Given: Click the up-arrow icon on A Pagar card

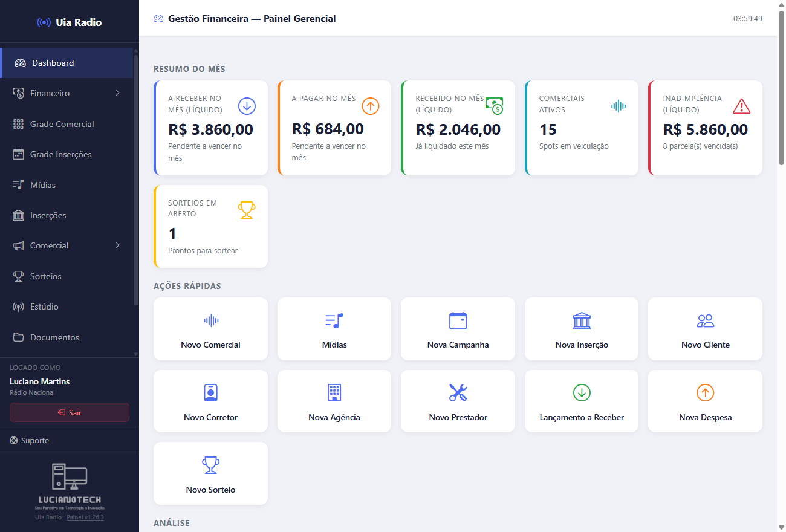Looking at the screenshot, I should (371, 106).
